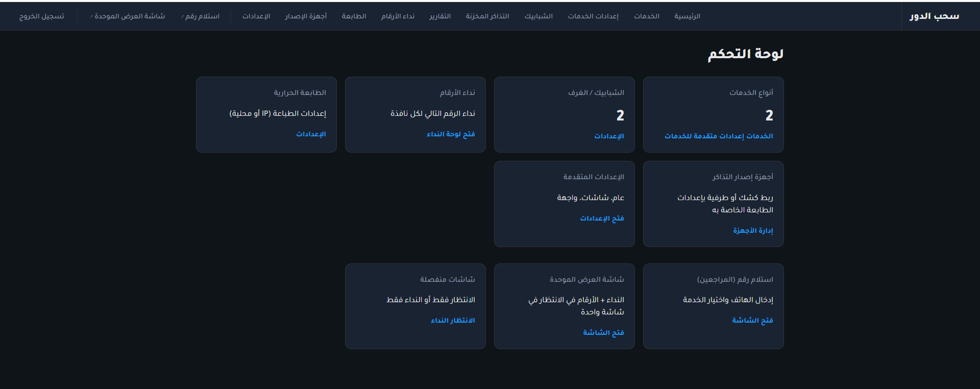Open أجهزة الإصدار in the navigation bar
Image resolution: width=980 pixels, height=389 pixels.
(x=306, y=16)
